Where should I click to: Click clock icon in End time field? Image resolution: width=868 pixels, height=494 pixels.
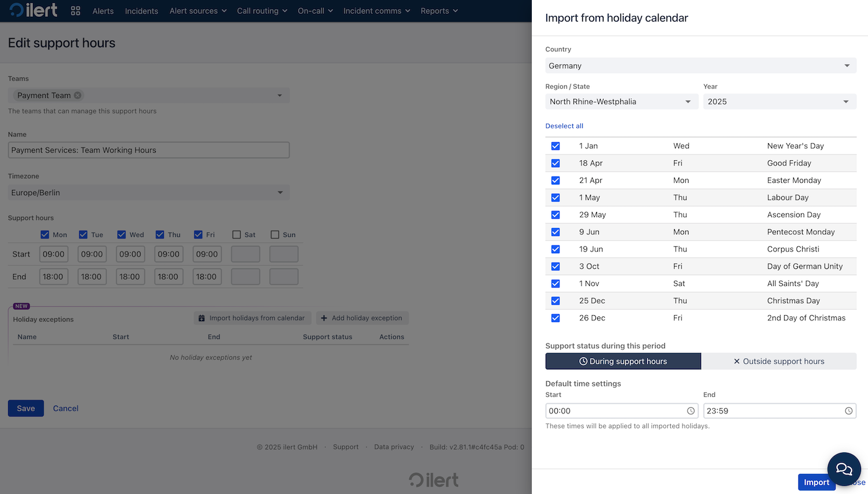[848, 411]
